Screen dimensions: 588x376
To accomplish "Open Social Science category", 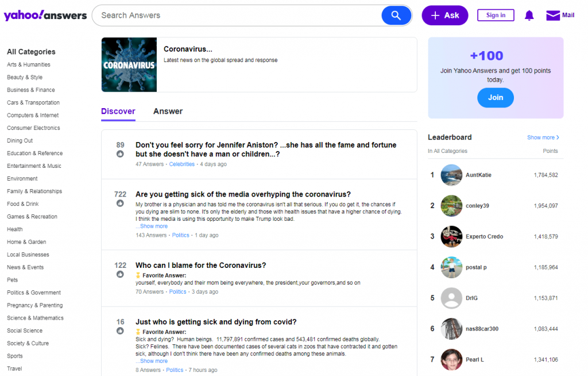I will tap(25, 331).
